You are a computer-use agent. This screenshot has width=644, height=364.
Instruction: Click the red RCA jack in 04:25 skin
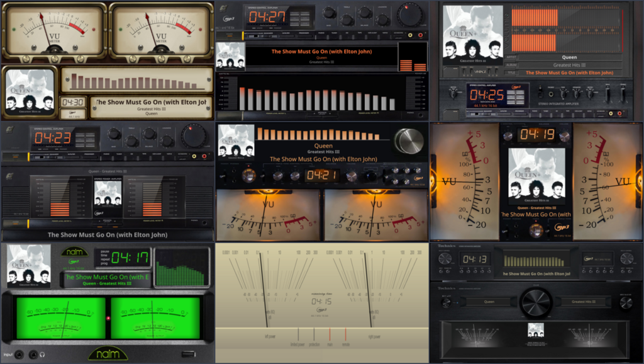point(619,113)
